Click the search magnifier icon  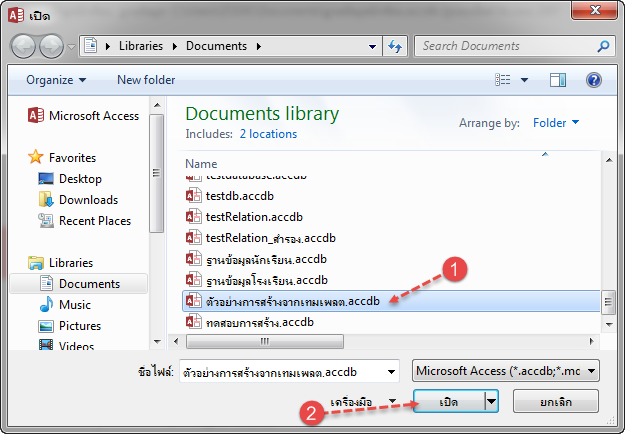point(603,46)
